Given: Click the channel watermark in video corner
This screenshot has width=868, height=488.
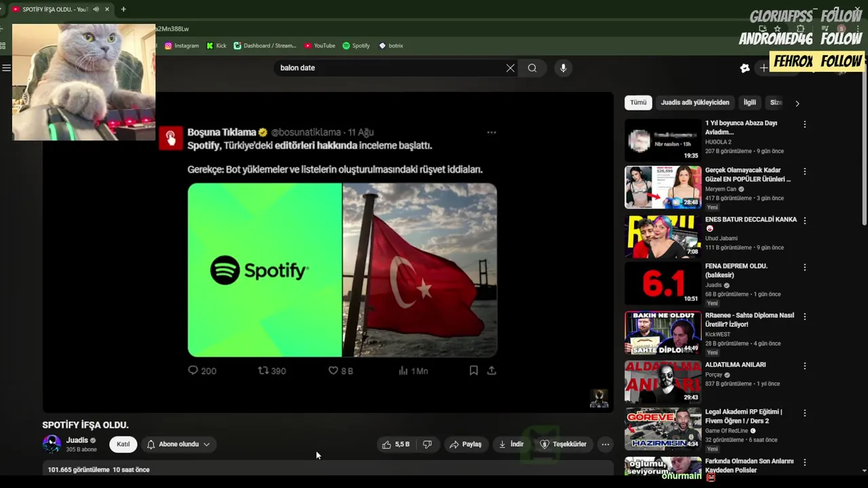Looking at the screenshot, I should [x=599, y=399].
